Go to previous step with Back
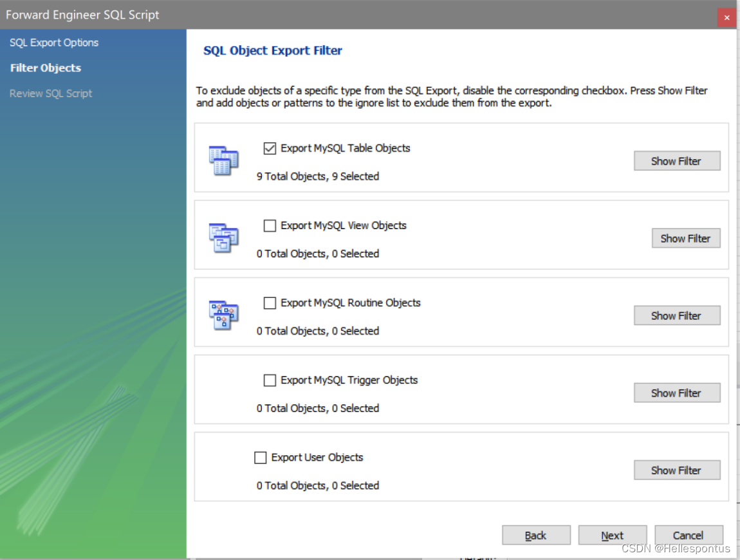Screen dimensions: 740x560 click(x=536, y=536)
